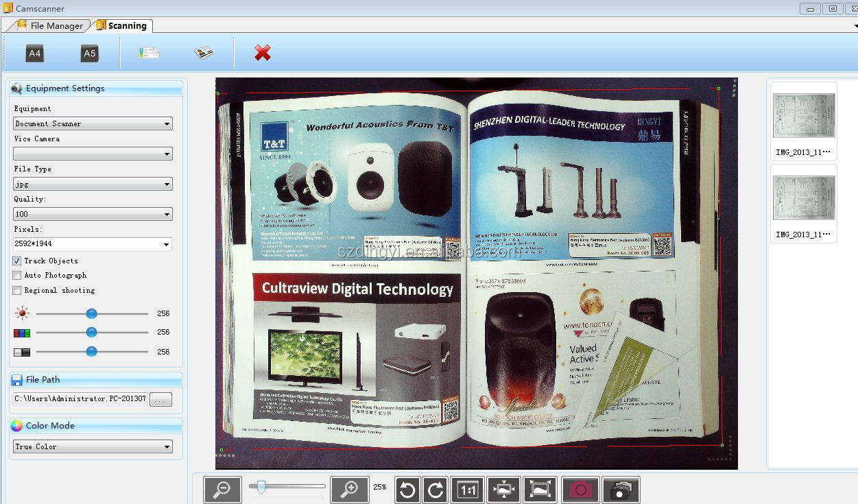This screenshot has height=504, width=858.
Task: Click the File Path floppy disk icon
Action: [17, 380]
